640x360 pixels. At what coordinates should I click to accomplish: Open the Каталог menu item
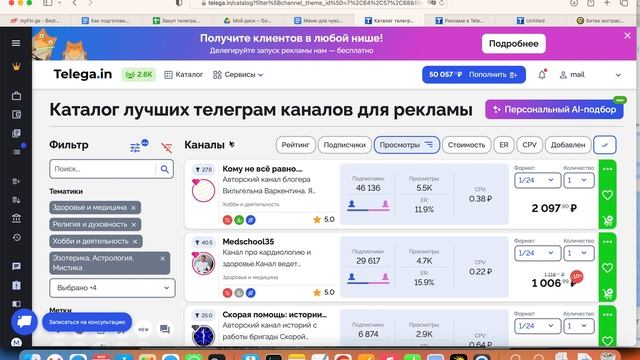(184, 75)
